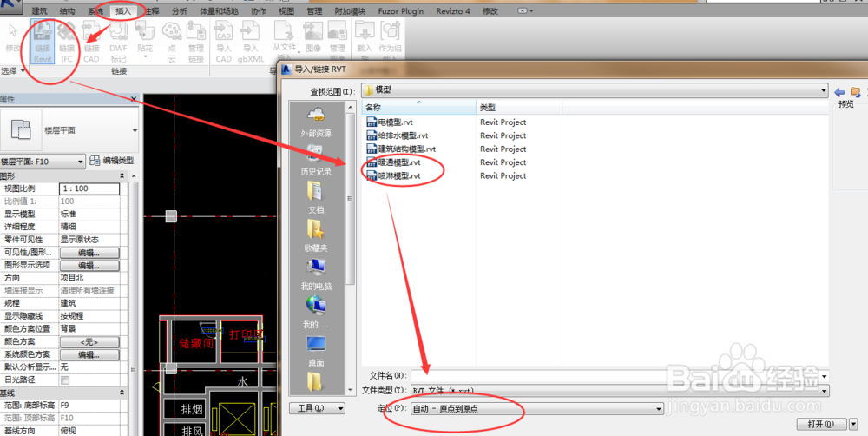Click the 从文件插入 insert from file icon
Viewport: 868px width, 436px height.
285,40
